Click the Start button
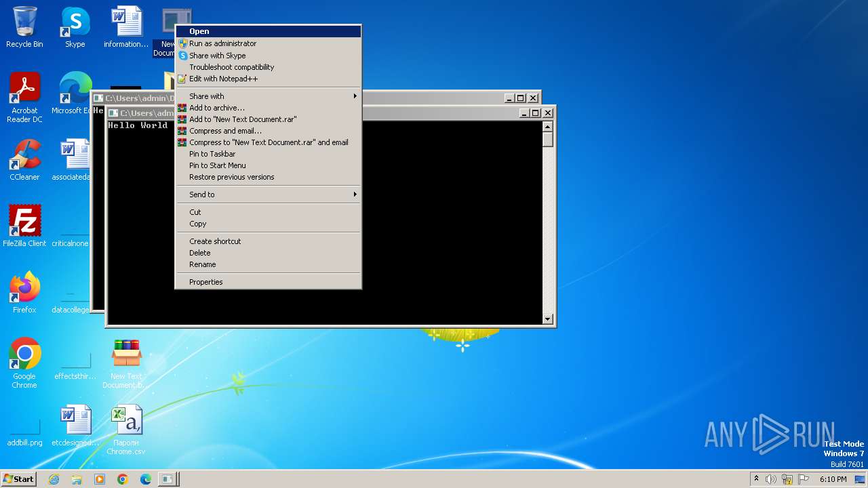 (19, 479)
